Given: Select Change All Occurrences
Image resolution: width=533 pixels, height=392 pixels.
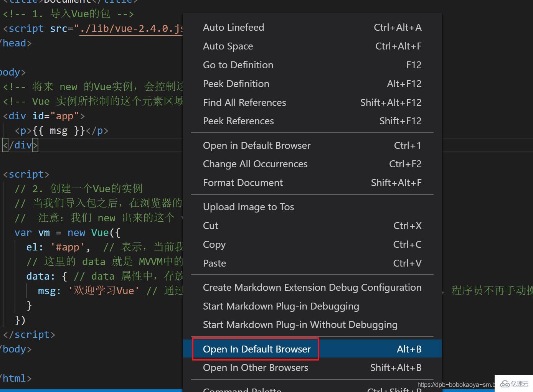Looking at the screenshot, I should (312, 164).
